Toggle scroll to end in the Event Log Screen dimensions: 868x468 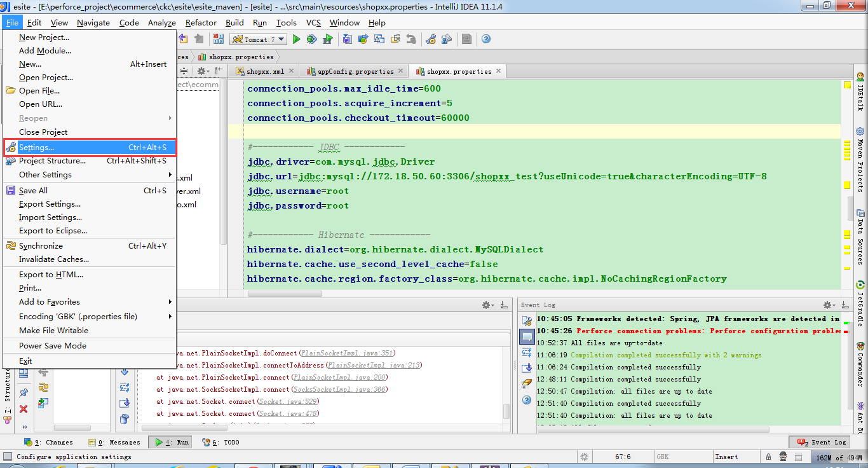pos(527,368)
